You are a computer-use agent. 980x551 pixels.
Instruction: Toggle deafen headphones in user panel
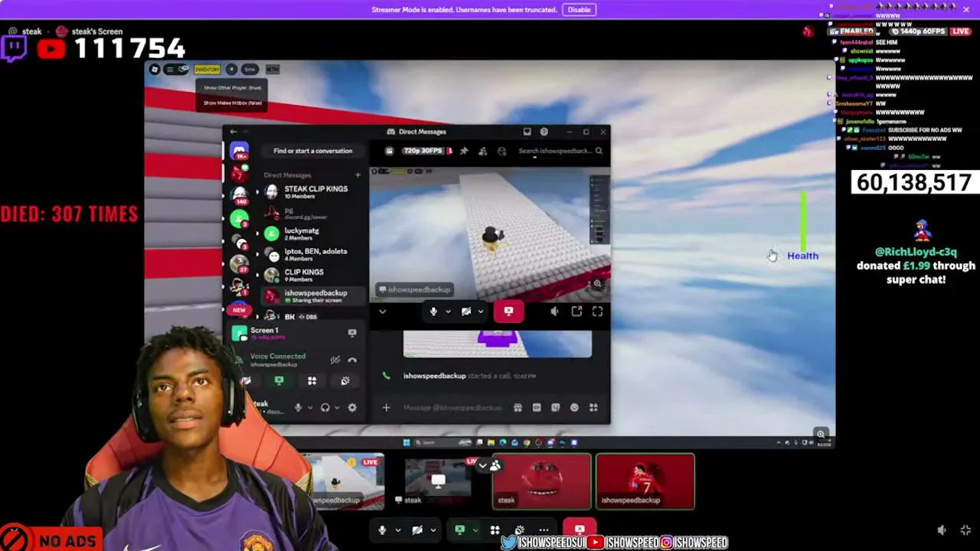(x=325, y=408)
